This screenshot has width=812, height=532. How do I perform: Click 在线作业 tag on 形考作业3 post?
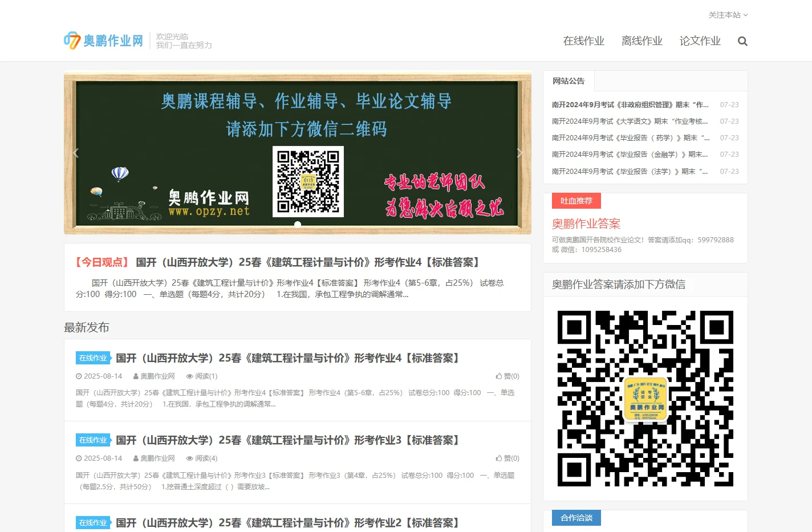point(93,440)
